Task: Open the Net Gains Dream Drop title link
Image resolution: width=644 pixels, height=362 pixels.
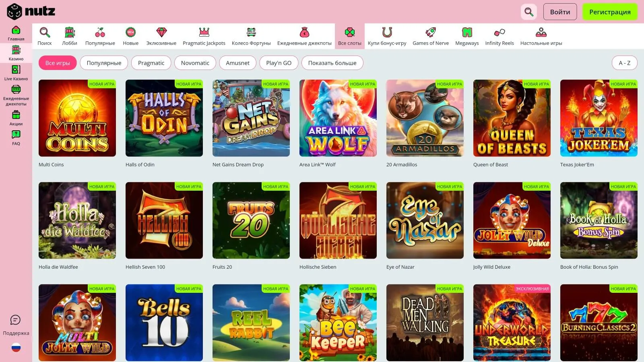Action: click(238, 165)
